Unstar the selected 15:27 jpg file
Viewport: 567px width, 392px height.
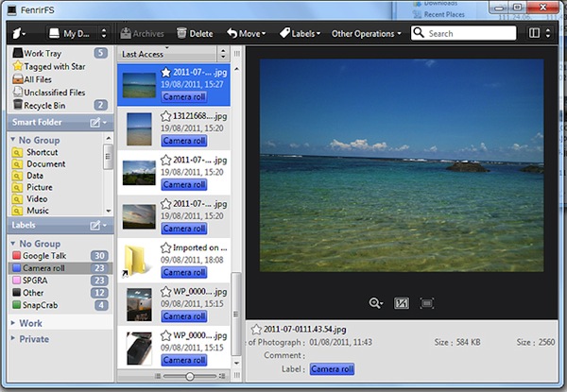click(165, 72)
